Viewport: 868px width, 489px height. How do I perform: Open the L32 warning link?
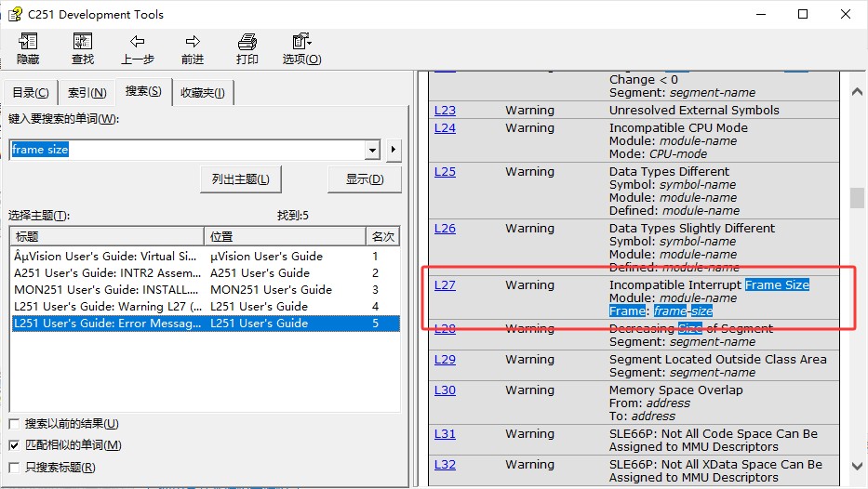445,464
